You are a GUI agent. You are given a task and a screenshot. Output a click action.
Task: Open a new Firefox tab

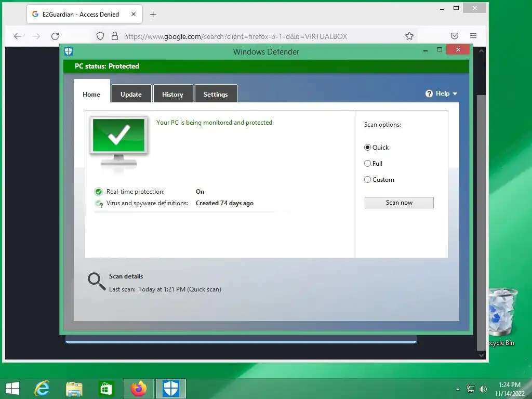153,14
